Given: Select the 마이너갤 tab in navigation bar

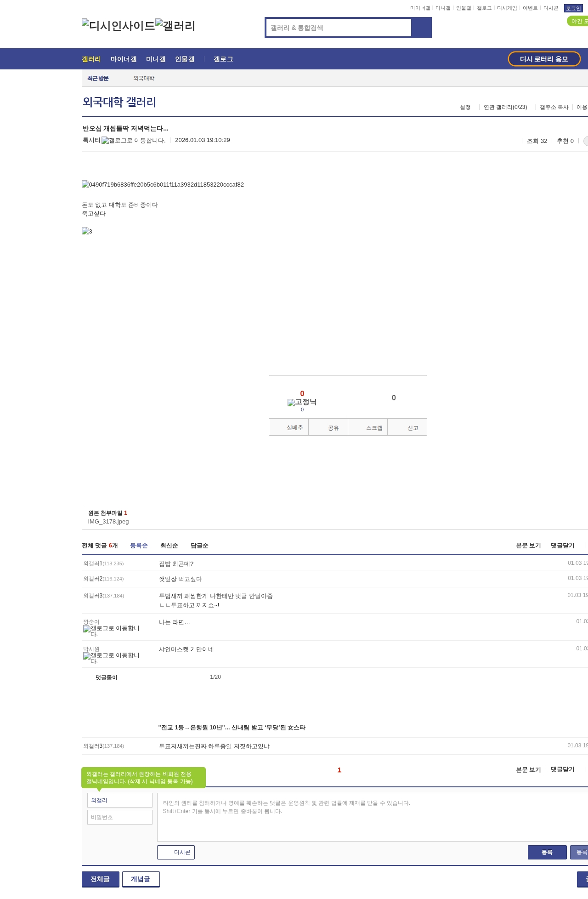Looking at the screenshot, I should click(124, 59).
